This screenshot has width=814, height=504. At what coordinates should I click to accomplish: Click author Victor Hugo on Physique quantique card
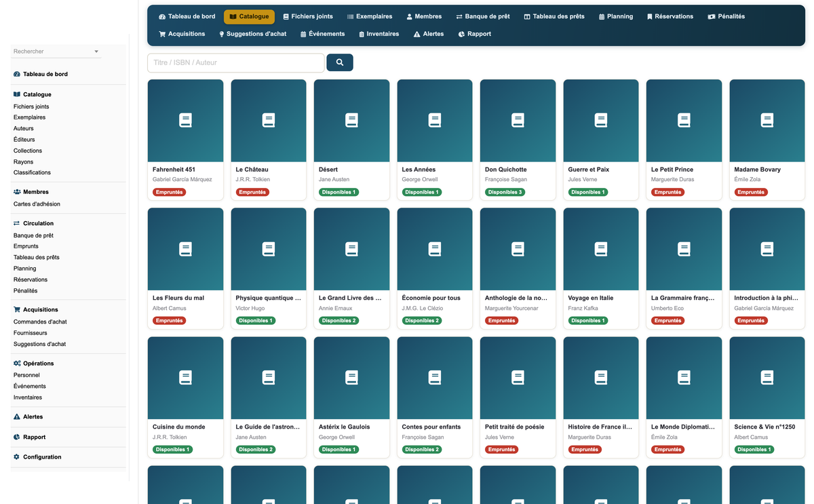pos(250,309)
